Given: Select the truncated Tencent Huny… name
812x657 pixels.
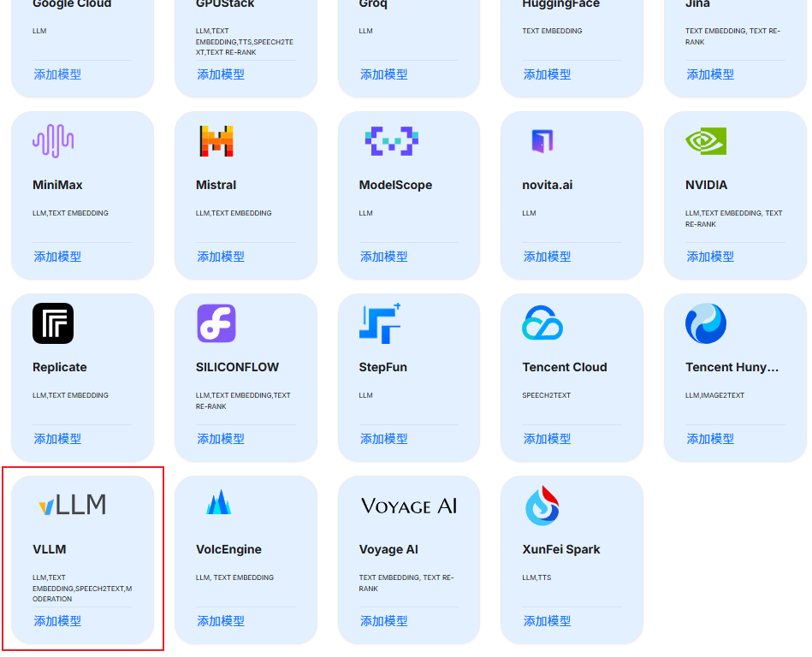Looking at the screenshot, I should point(732,367).
